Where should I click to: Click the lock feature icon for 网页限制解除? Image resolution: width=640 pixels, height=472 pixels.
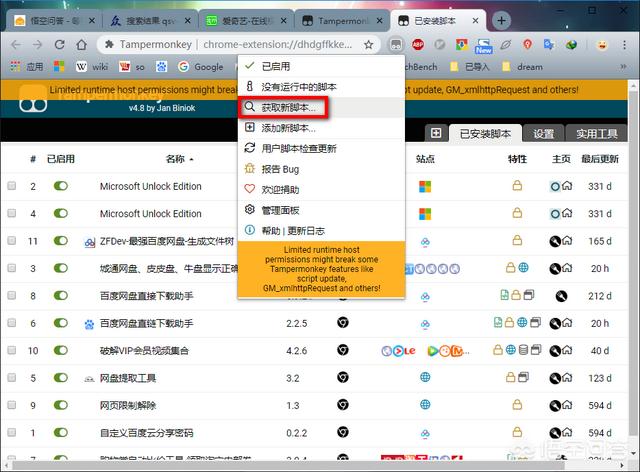(x=517, y=405)
